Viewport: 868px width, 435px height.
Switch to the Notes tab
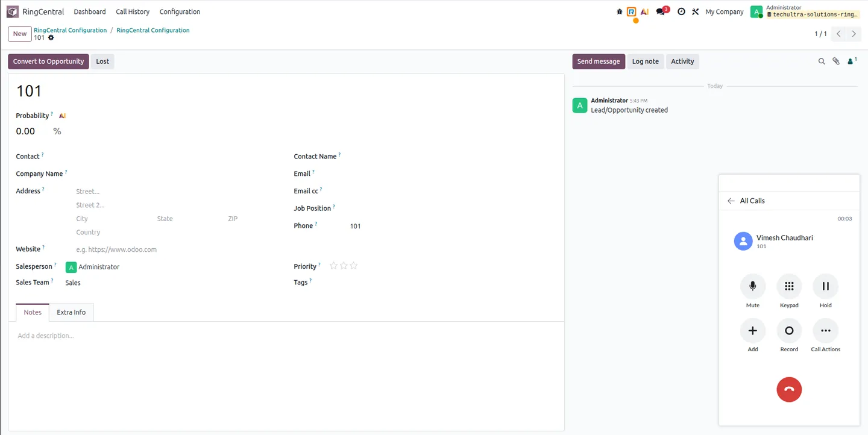pos(33,312)
